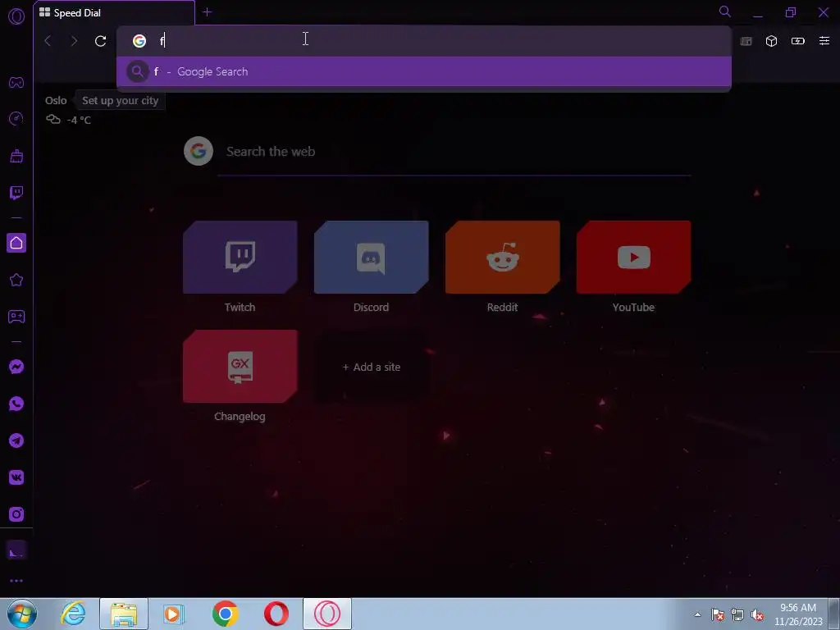Open Windows Media Player from taskbar
840x630 pixels.
tap(173, 614)
